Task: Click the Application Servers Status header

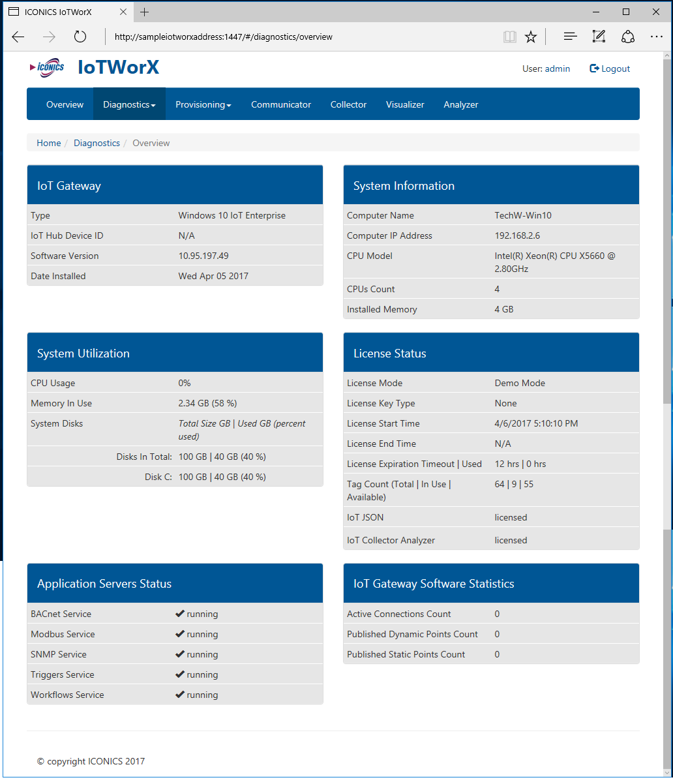Action: [175, 583]
